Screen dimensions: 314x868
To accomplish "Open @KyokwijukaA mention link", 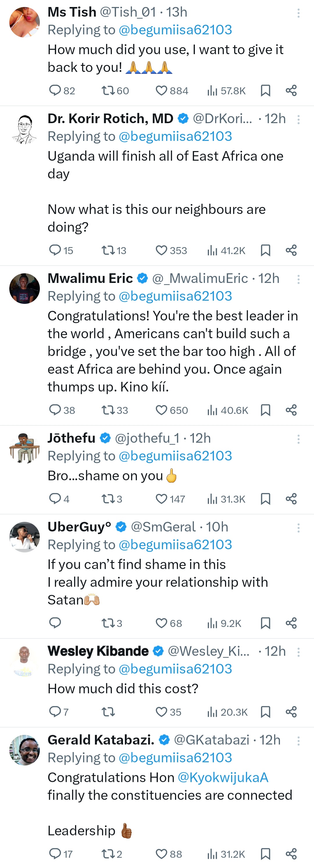I will coord(223,777).
